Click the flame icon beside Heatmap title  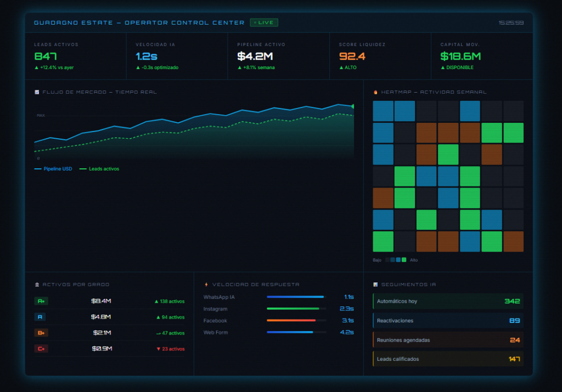[375, 92]
